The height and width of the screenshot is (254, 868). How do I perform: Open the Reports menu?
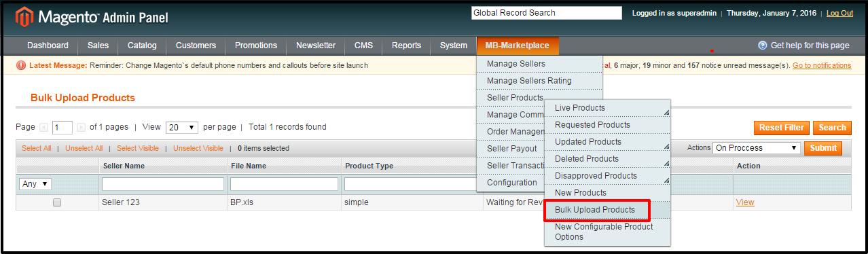click(x=406, y=46)
